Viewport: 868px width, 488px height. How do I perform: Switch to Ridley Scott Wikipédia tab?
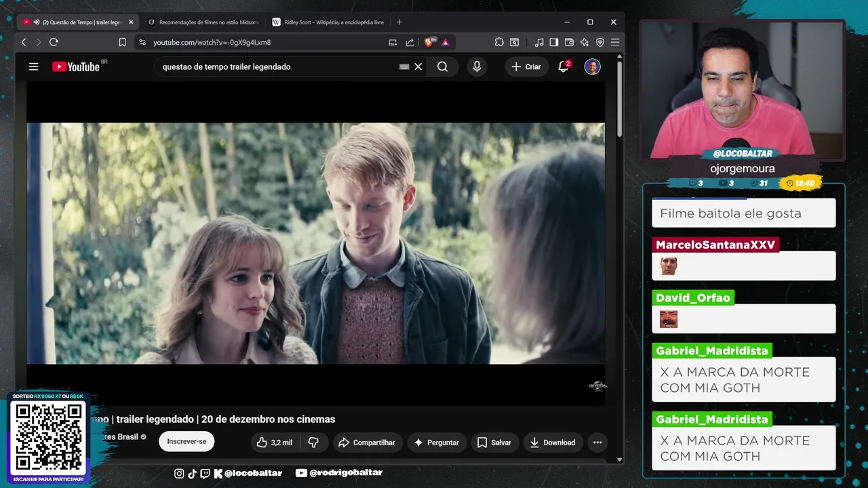[329, 22]
